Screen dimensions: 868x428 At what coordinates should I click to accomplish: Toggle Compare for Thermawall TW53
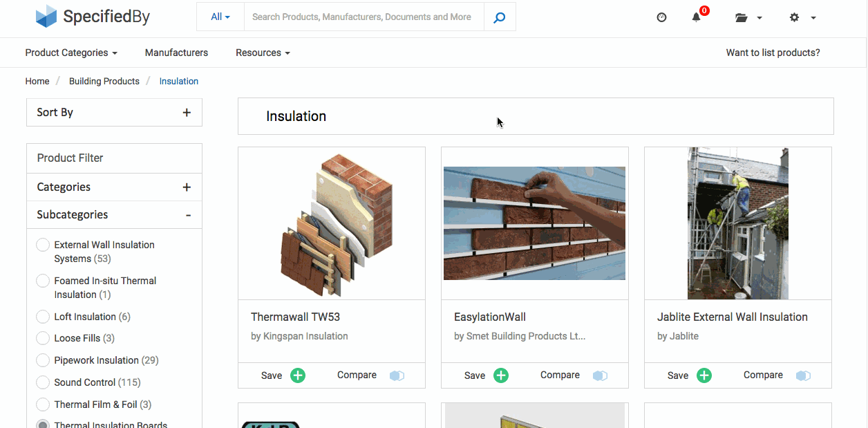coord(397,375)
